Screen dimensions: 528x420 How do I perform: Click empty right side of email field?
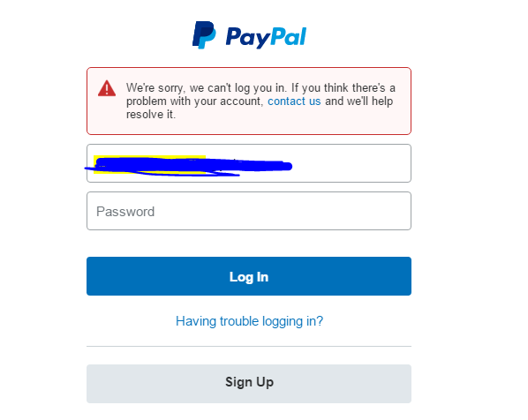[x=352, y=163]
